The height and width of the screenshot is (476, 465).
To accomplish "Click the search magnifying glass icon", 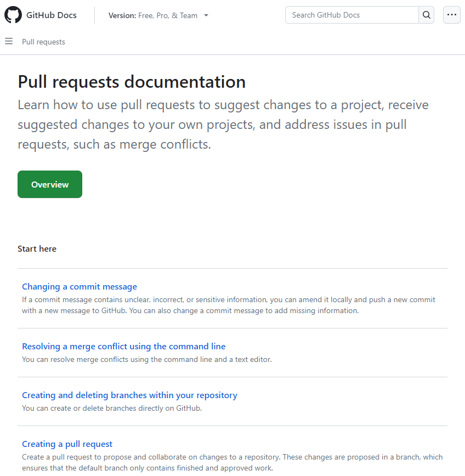I will 426,15.
